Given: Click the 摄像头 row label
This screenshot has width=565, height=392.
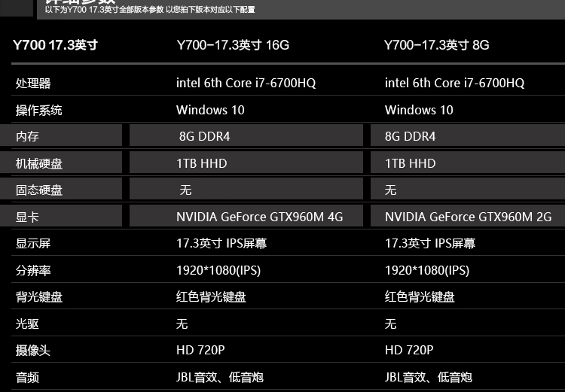Looking at the screenshot, I should [33, 350].
